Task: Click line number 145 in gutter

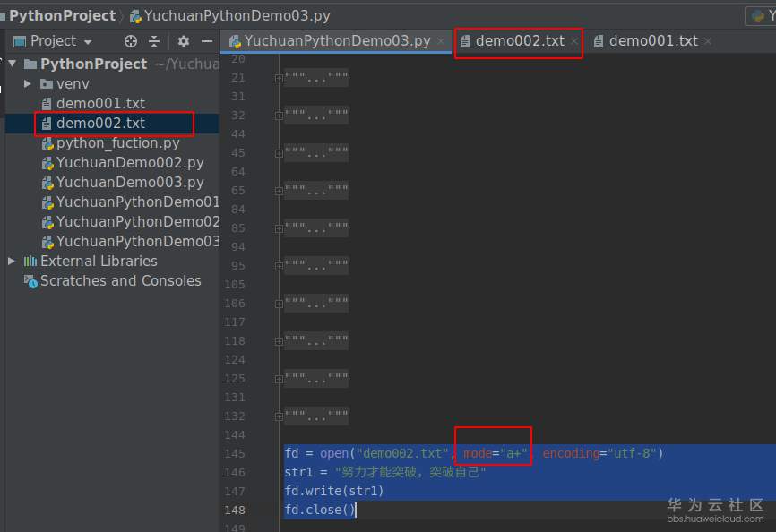Action: [x=235, y=453]
